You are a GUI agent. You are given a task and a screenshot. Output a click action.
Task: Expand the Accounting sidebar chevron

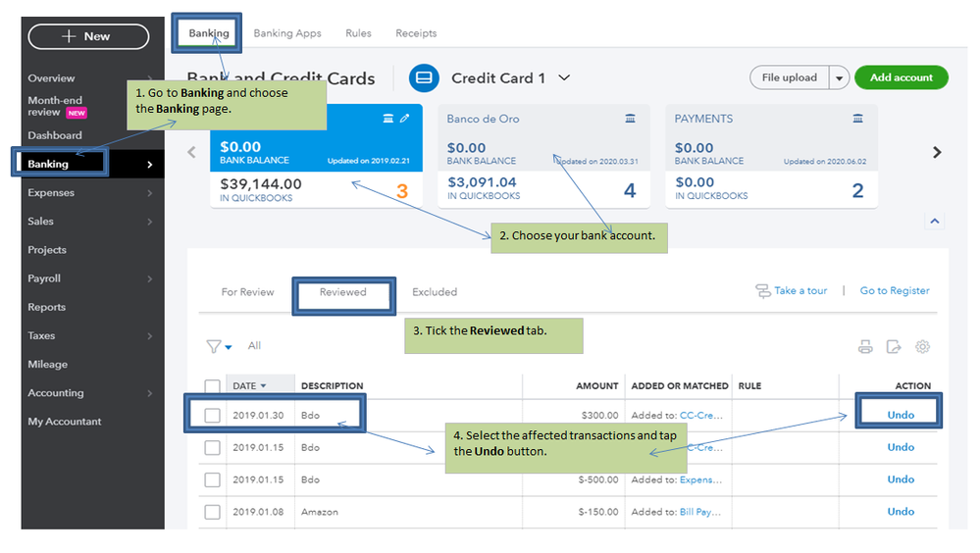point(149,393)
